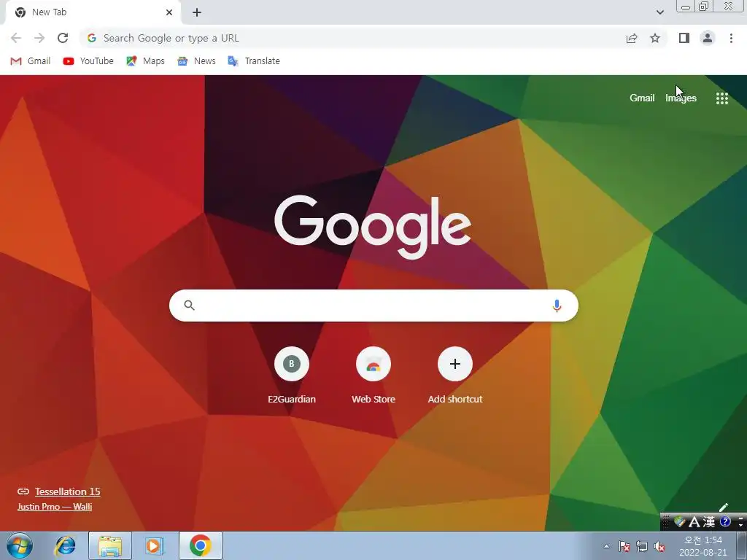Open the Google apps grid
747x560 pixels.
[721, 98]
